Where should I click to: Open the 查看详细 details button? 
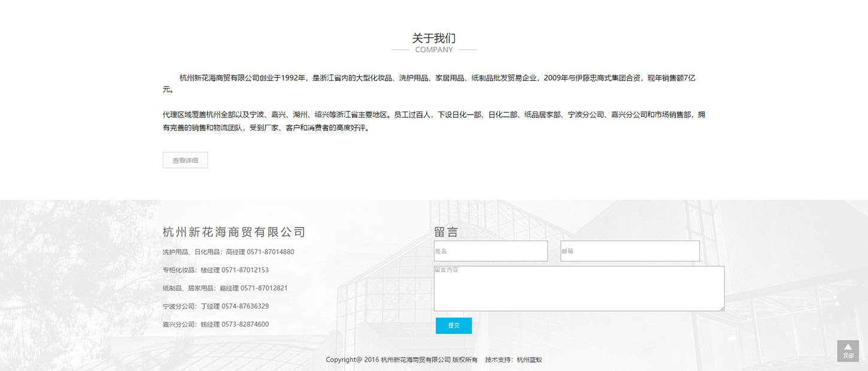pos(185,160)
